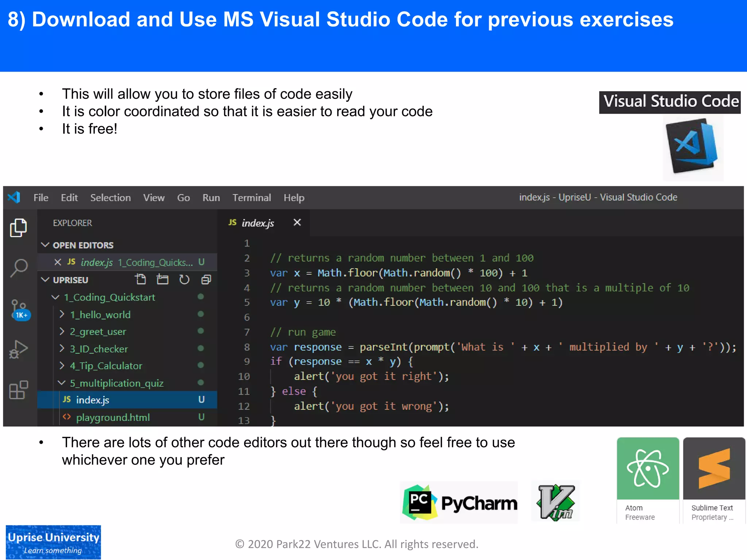The width and height of the screenshot is (747, 560).
Task: Open the Run and Debug view
Action: click(x=18, y=349)
